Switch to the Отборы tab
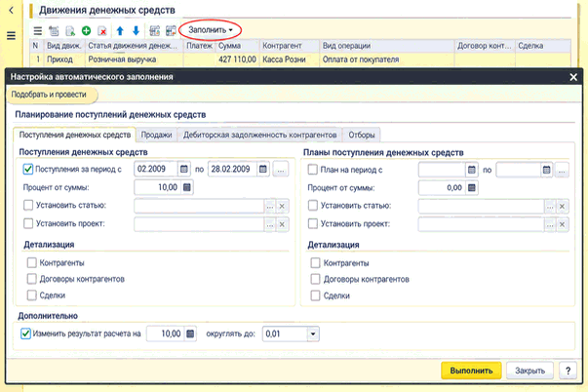The width and height of the screenshot is (588, 392). coord(362,135)
